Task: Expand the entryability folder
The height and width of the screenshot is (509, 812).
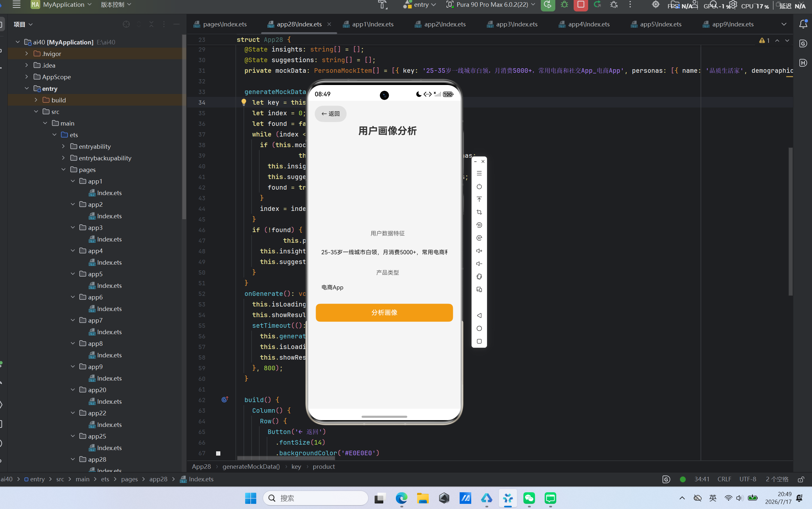Action: point(63,146)
